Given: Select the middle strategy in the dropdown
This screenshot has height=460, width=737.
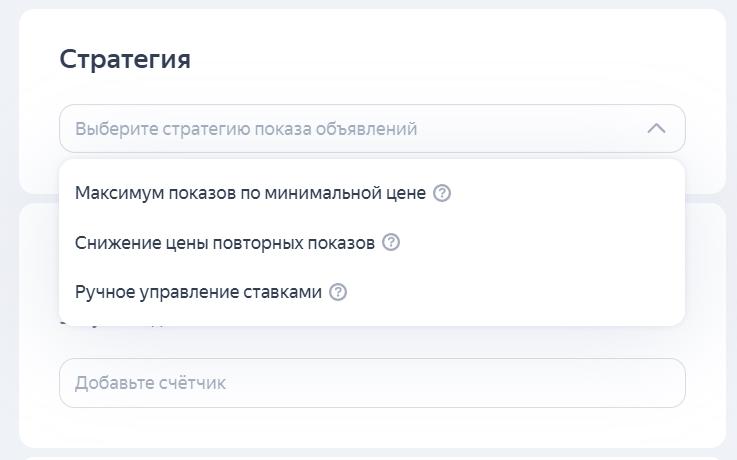Looking at the screenshot, I should [x=225, y=242].
